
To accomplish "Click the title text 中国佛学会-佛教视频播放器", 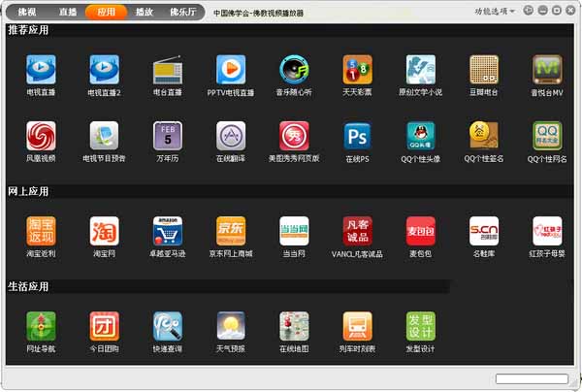I will pos(258,13).
